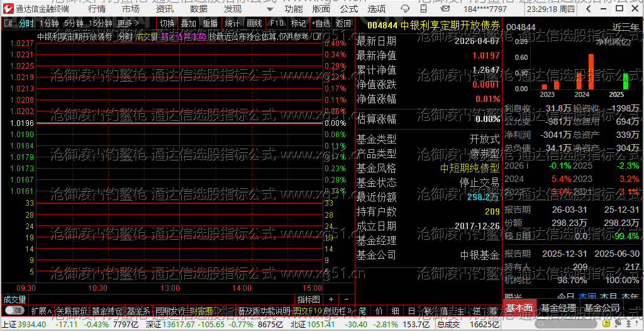Open the 选项 menu
644x331 pixels.
377,9
